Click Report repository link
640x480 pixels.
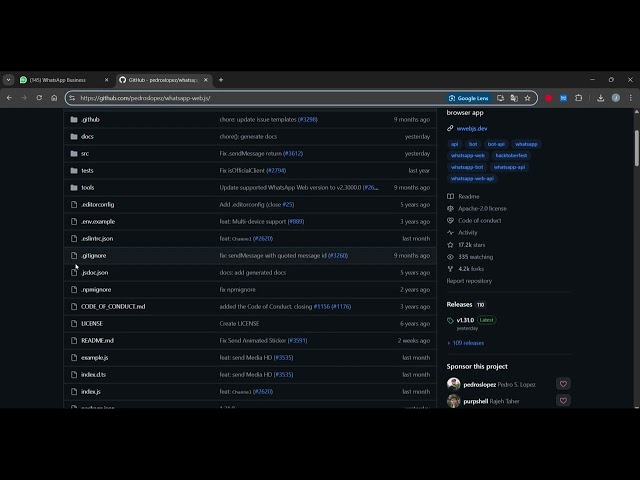[469, 281]
